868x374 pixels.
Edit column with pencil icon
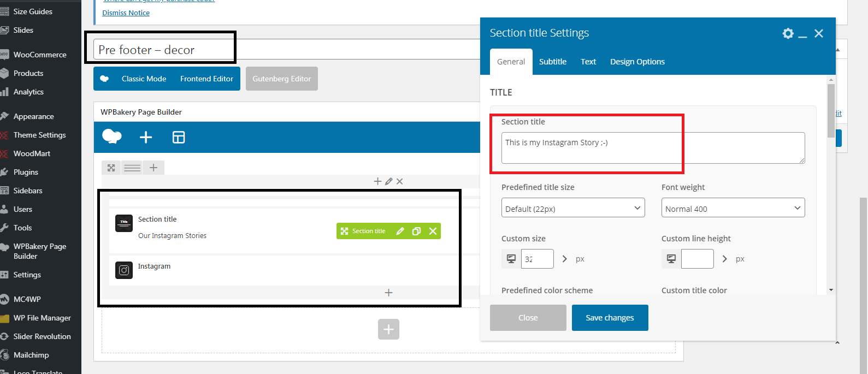pyautogui.click(x=388, y=181)
